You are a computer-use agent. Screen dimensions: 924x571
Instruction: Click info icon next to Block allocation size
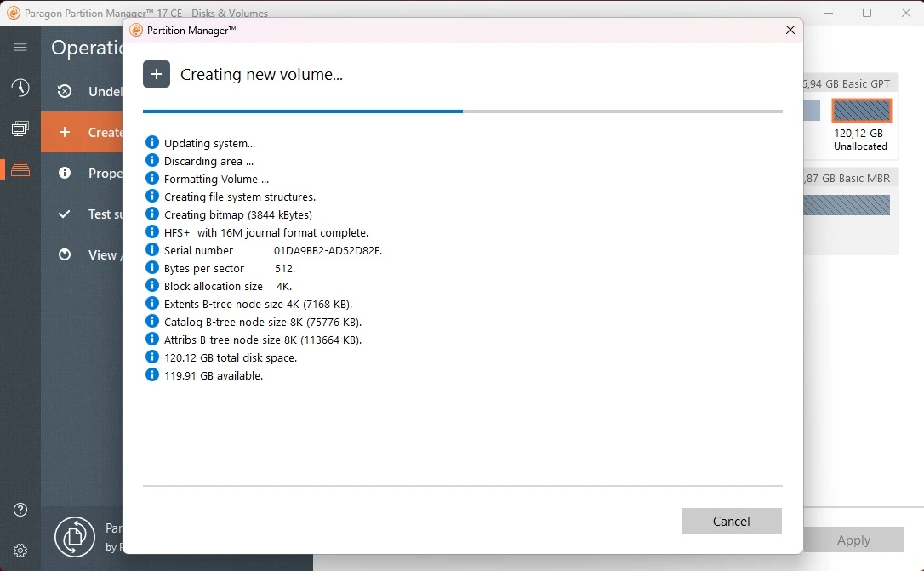pos(152,285)
